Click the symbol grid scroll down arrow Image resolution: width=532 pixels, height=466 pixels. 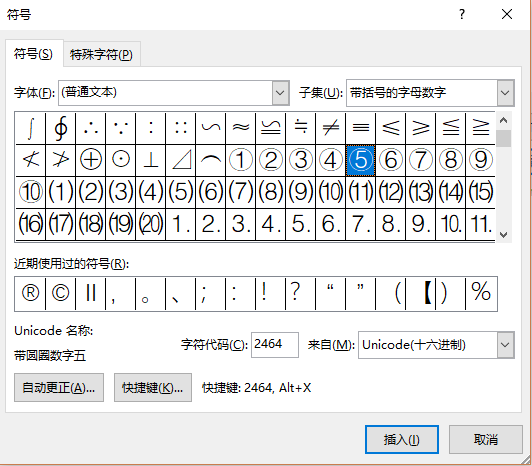[504, 235]
